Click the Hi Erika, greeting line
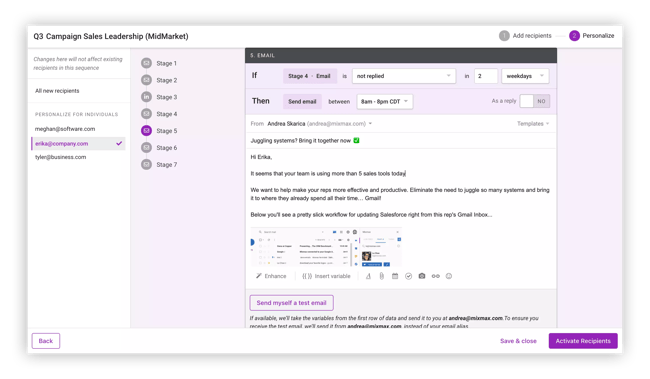The width and height of the screenshot is (650, 379). (261, 157)
